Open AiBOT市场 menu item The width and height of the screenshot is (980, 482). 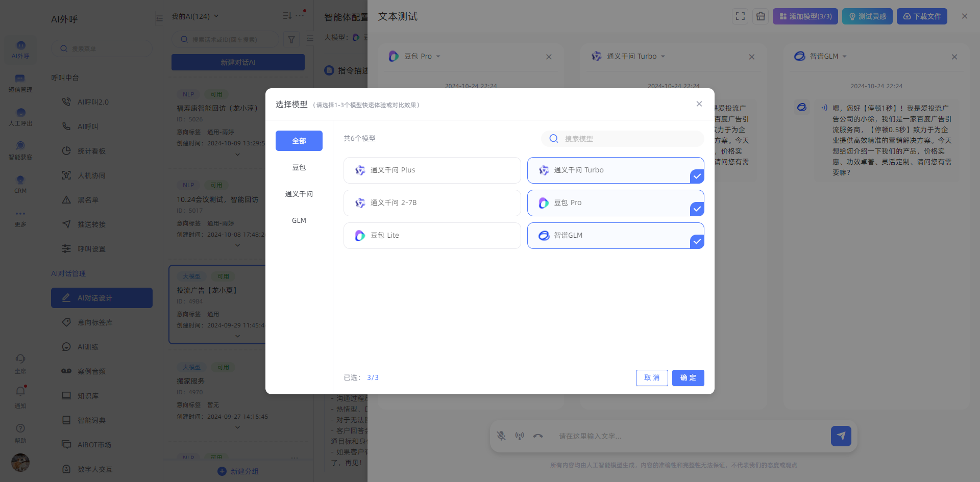click(x=102, y=445)
